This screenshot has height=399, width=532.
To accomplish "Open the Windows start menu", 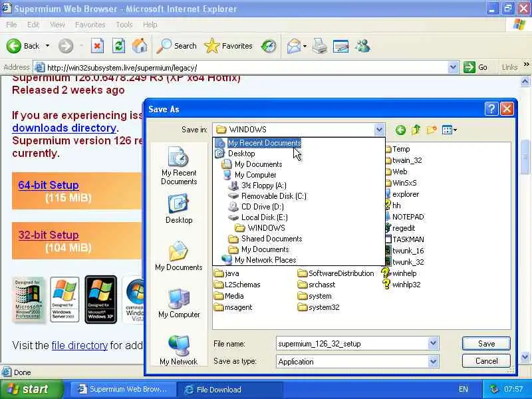I will [x=31, y=389].
